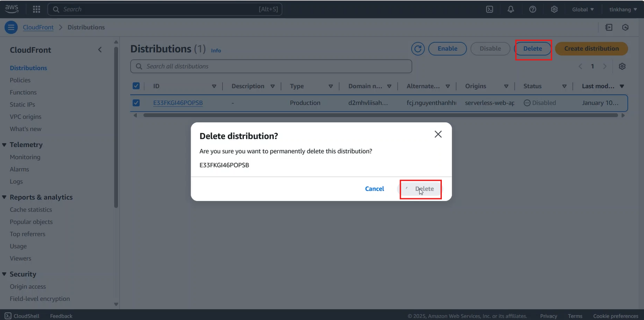Sort by the ID column arrow

214,86
